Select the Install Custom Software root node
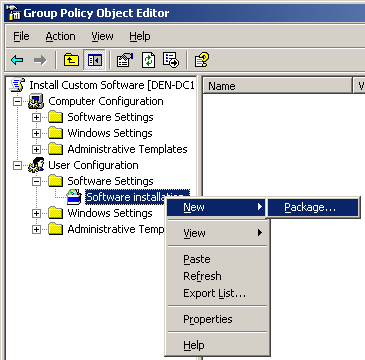This screenshot has height=360, width=365. point(112,85)
